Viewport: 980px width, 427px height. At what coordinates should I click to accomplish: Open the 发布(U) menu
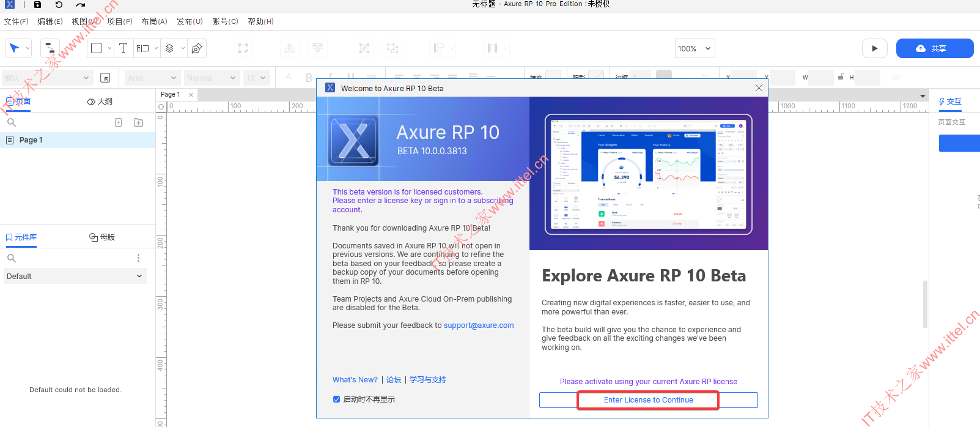click(190, 21)
